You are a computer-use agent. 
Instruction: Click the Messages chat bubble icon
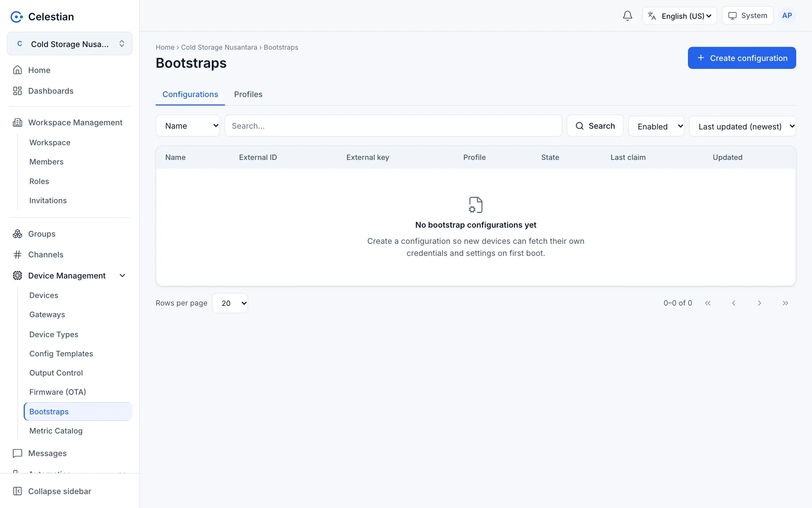click(17, 453)
